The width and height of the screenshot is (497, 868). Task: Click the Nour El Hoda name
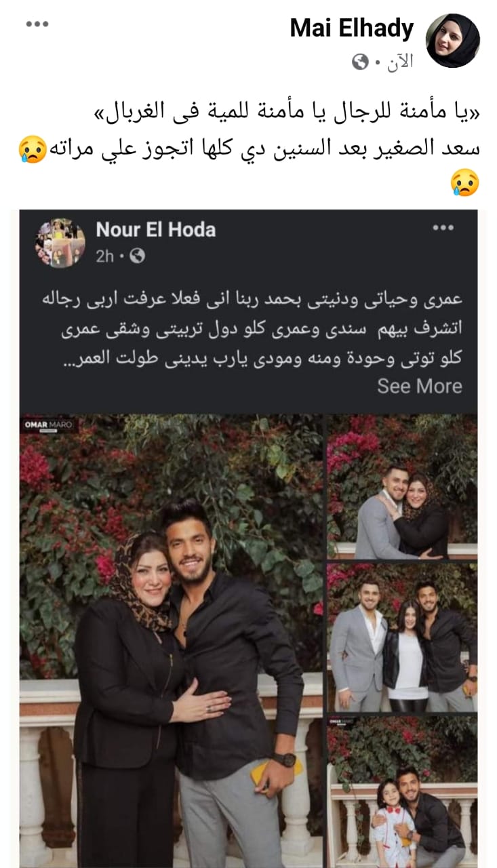click(x=155, y=230)
